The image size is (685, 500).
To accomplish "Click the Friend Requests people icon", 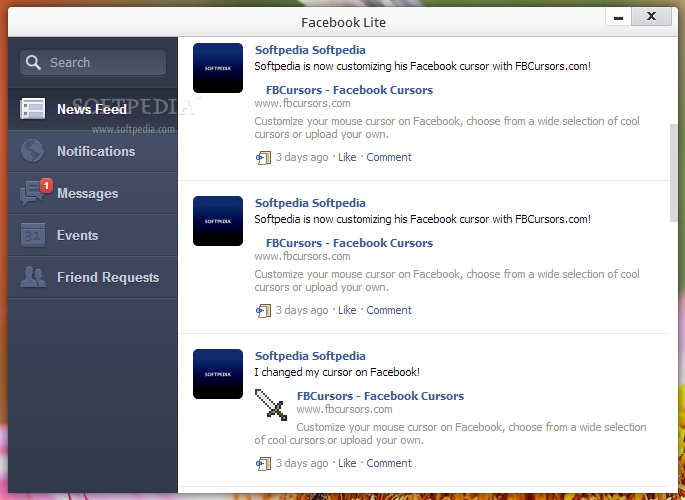I will (x=32, y=277).
